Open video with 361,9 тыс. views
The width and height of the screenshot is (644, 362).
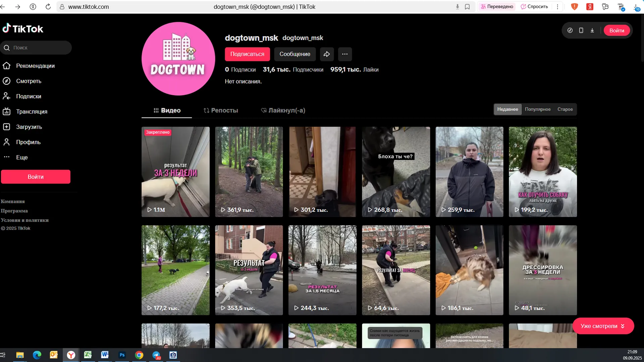pyautogui.click(x=249, y=172)
